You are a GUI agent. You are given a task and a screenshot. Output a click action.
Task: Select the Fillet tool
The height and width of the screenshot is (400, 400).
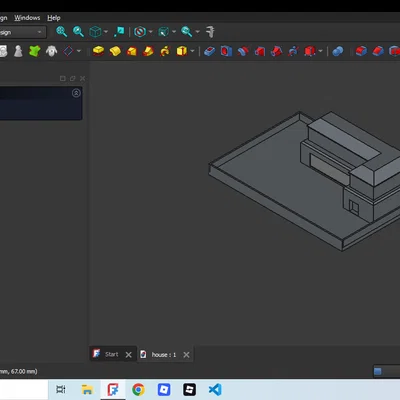point(361,51)
